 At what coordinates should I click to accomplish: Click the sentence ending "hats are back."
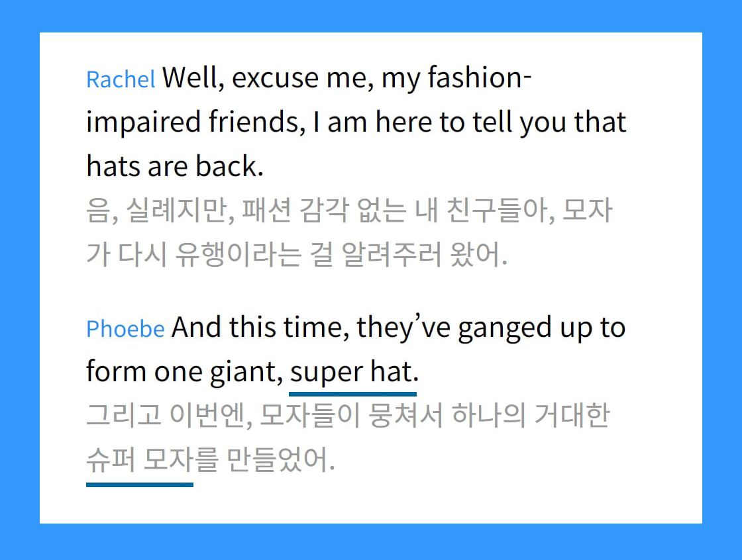tap(175, 167)
